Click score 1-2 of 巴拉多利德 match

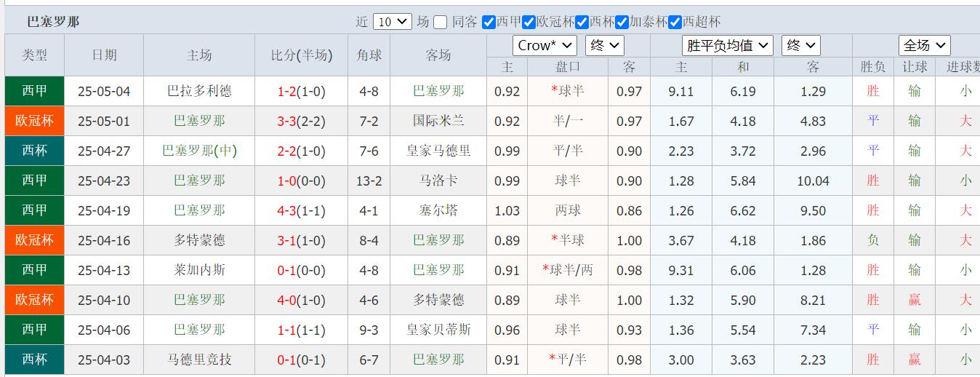pyautogui.click(x=289, y=92)
